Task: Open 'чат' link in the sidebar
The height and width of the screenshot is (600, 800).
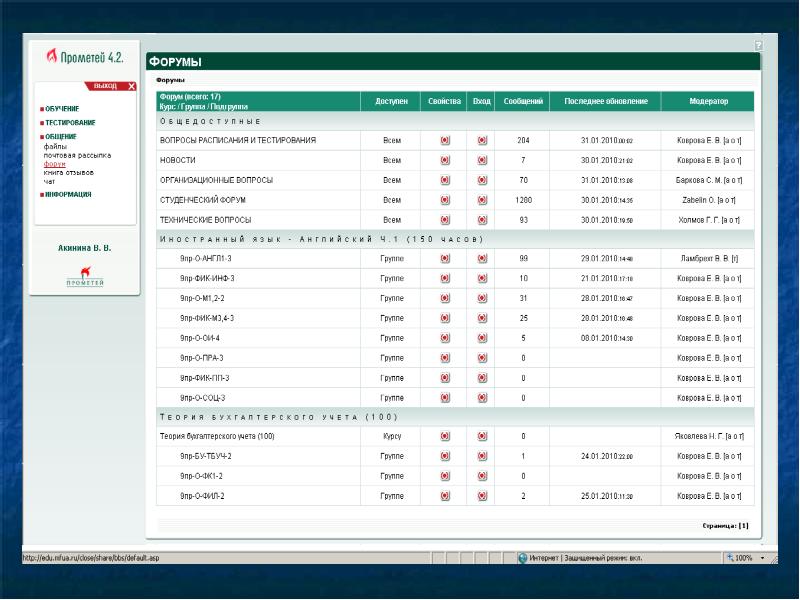Action: tap(49, 181)
